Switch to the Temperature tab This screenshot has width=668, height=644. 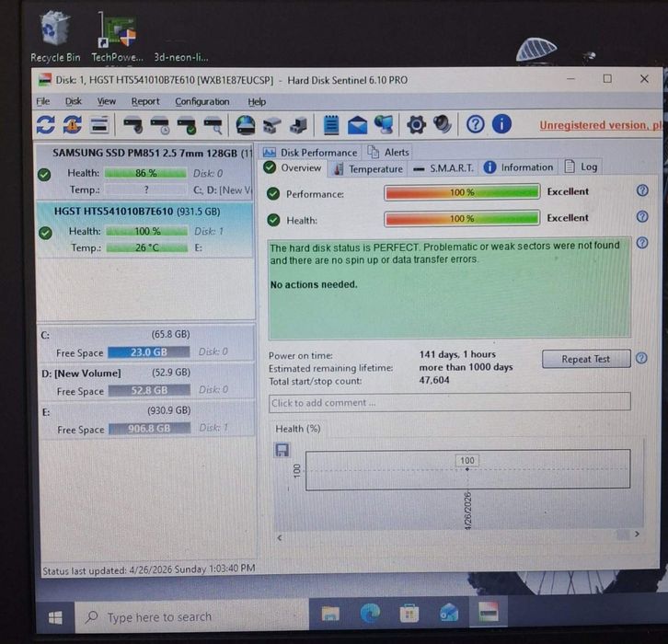click(368, 168)
